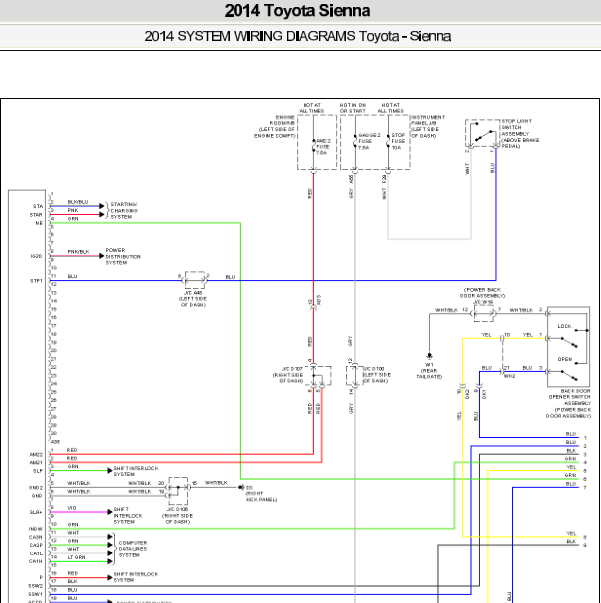Click the "AM22" terminal label

36,455
